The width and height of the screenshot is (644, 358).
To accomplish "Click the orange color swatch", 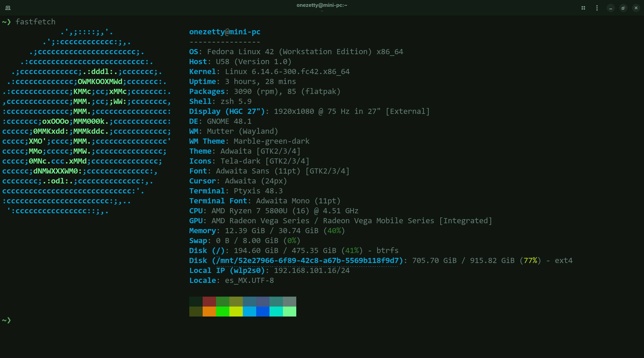I will [x=209, y=311].
